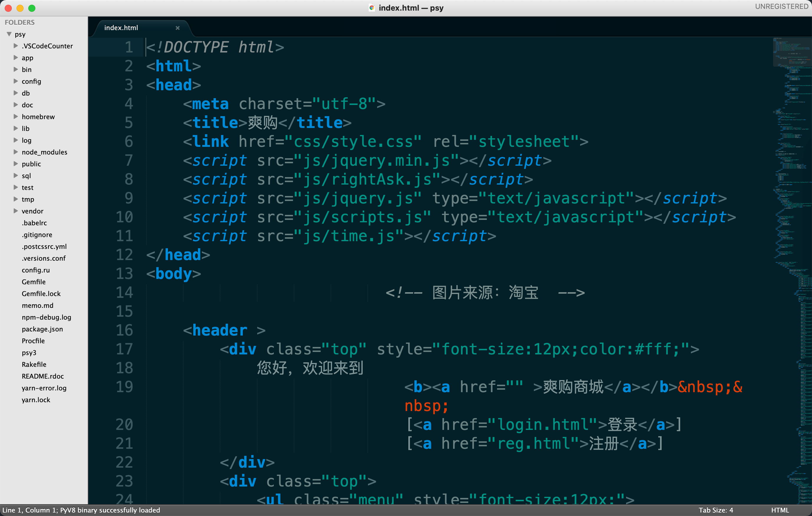Expand the public folder arrow
812x516 pixels.
click(16, 164)
